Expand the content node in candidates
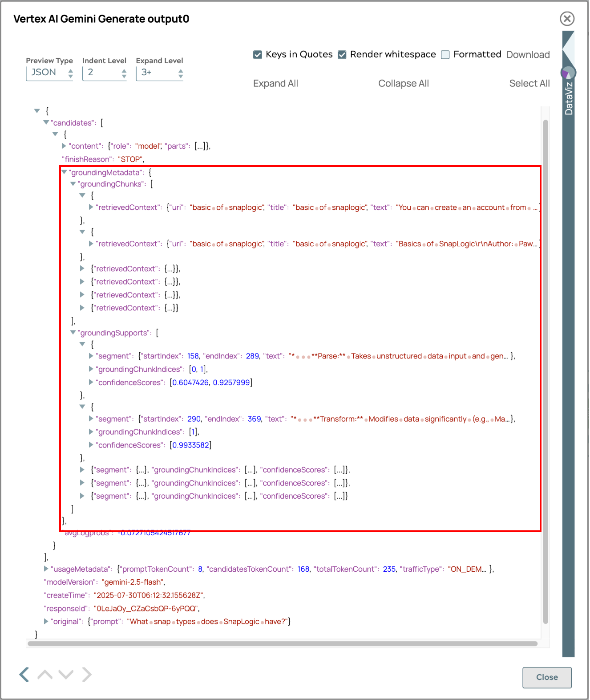Viewport: 590px width, 700px height. 64,146
